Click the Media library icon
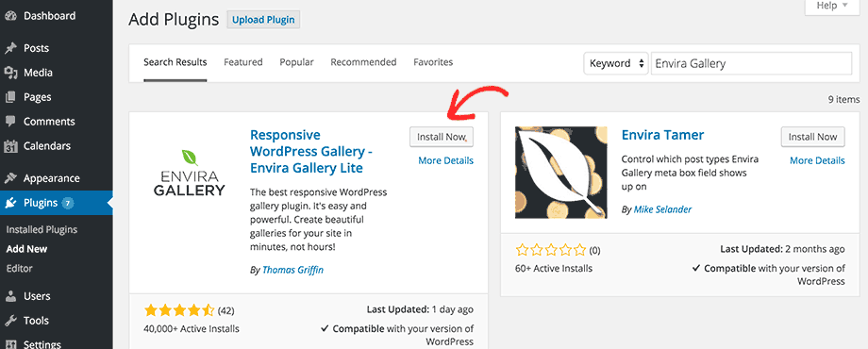868x349 pixels. pyautogui.click(x=10, y=73)
